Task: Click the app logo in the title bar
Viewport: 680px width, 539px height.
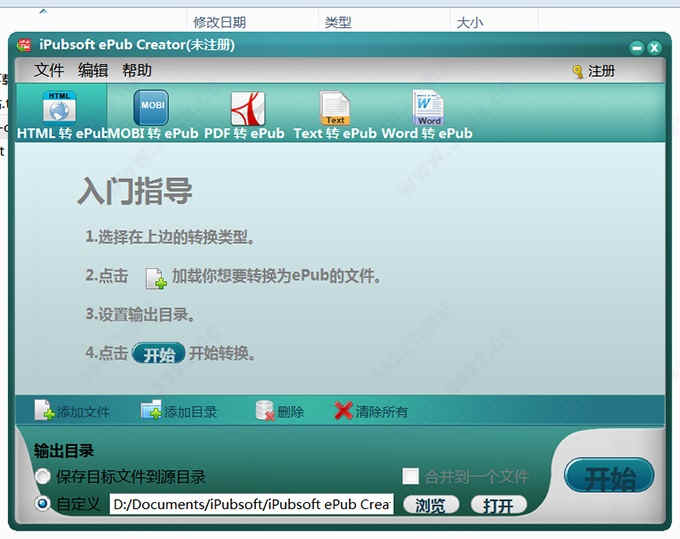Action: [24, 45]
